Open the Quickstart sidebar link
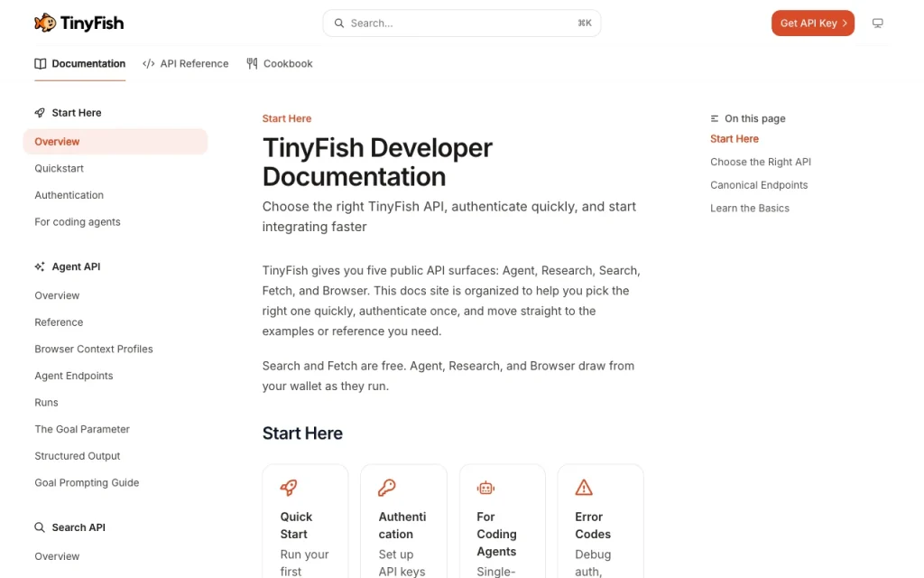Image resolution: width=924 pixels, height=578 pixels. [59, 168]
